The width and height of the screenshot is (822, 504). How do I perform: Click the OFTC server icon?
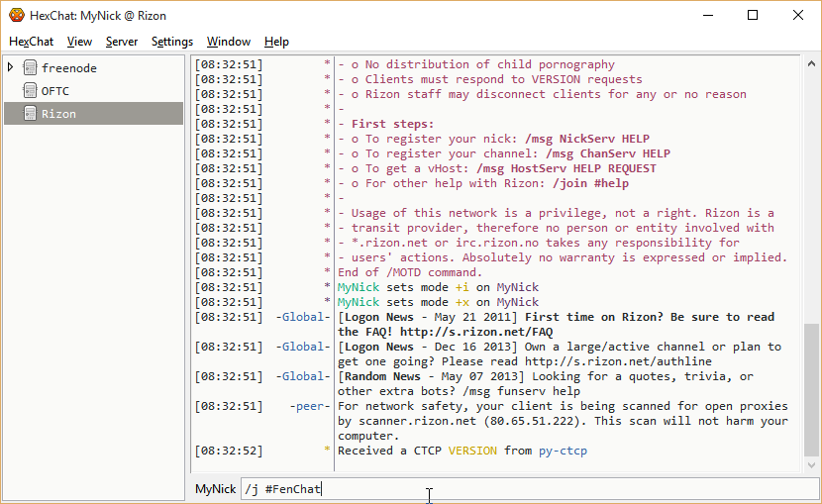tap(30, 91)
